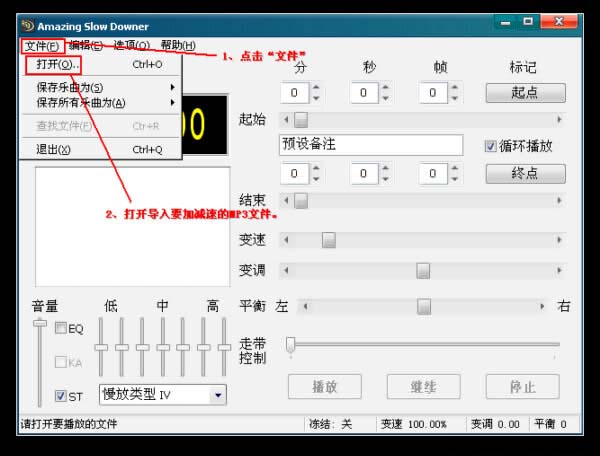The image size is (600, 456).
Task: Click the last 高 equalizer band slider
Action: click(224, 347)
